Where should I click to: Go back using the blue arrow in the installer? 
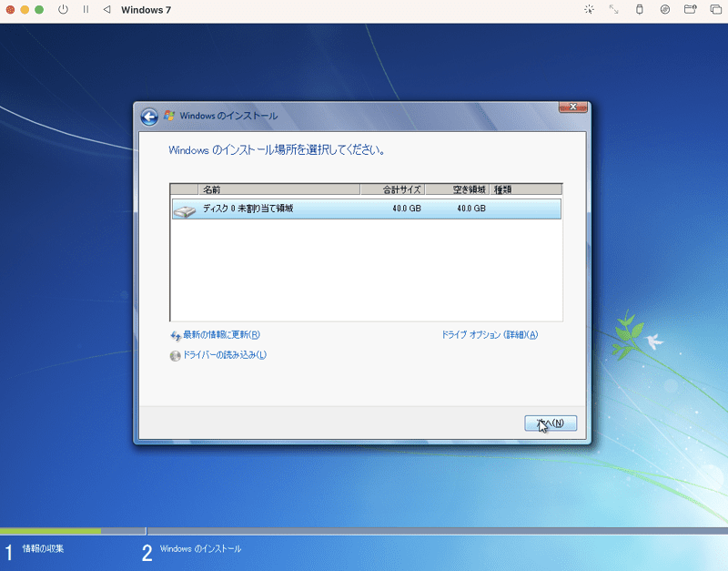coord(149,117)
